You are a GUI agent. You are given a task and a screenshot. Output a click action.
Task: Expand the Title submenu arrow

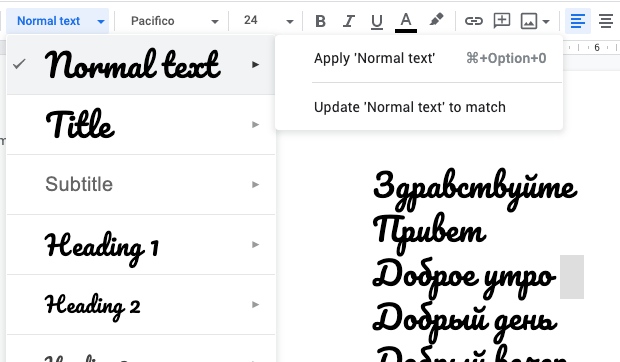coord(255,124)
